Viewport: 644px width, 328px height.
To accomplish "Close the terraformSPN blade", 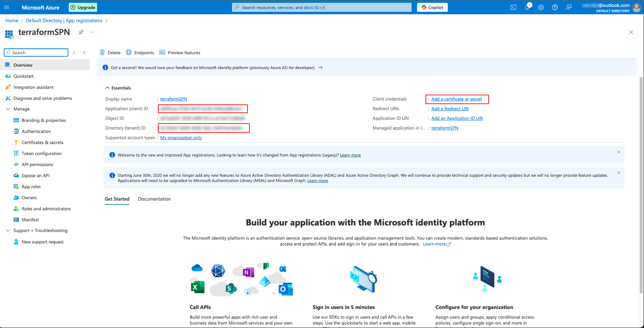I will (x=631, y=32).
